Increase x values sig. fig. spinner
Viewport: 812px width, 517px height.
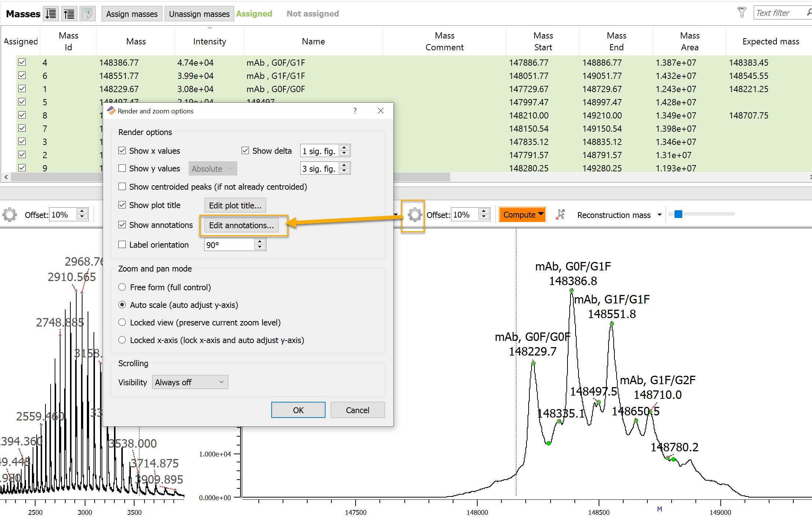click(x=344, y=148)
